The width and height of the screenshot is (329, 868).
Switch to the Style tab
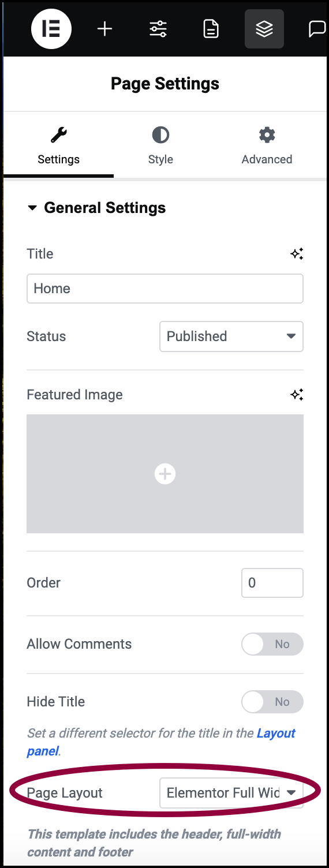[160, 147]
